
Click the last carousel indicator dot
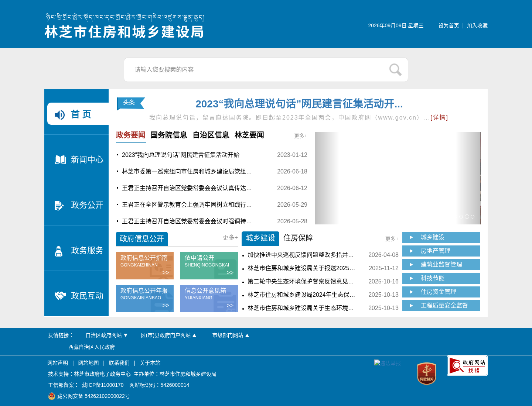coord(473,217)
